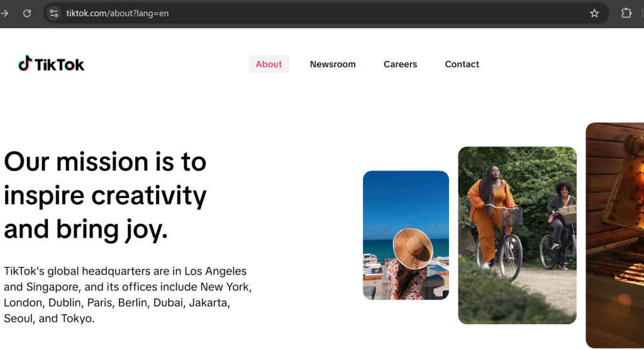The image size is (644, 350).
Task: Click the TikTok musical note logo icon
Action: (x=25, y=63)
